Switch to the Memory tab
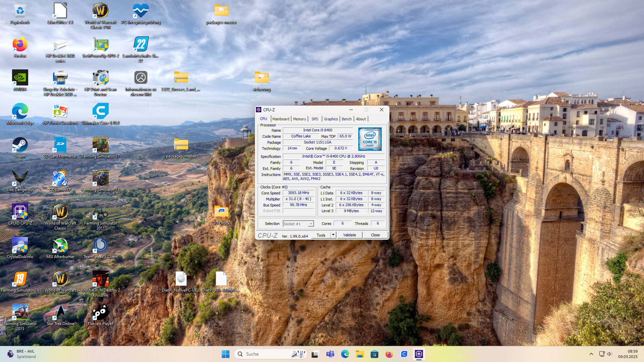Screen dimensions: 644x362 point(299,119)
